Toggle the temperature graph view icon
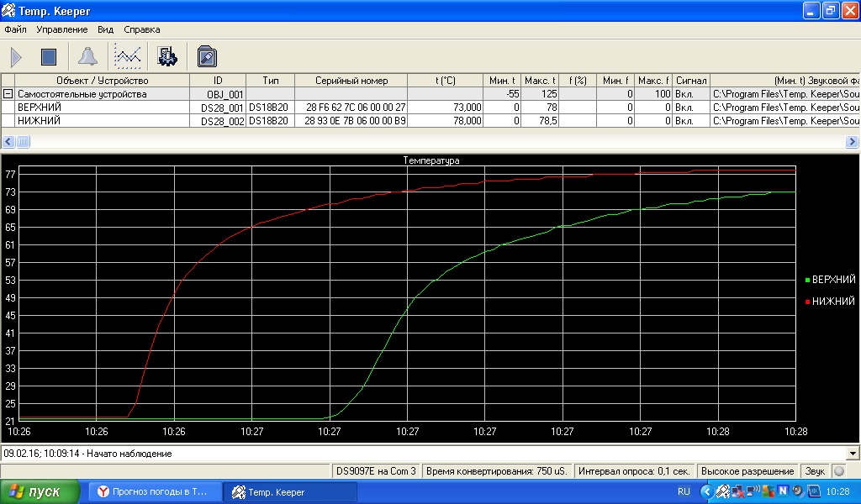The height and width of the screenshot is (504, 861). tap(128, 56)
